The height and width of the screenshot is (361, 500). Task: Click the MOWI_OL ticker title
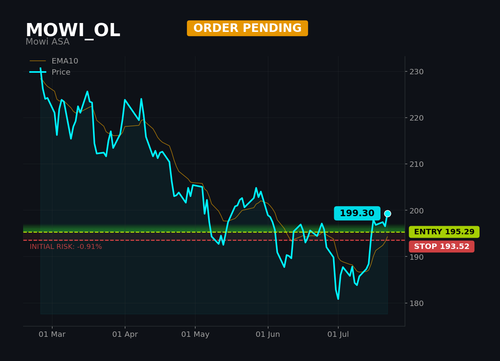[73, 31]
